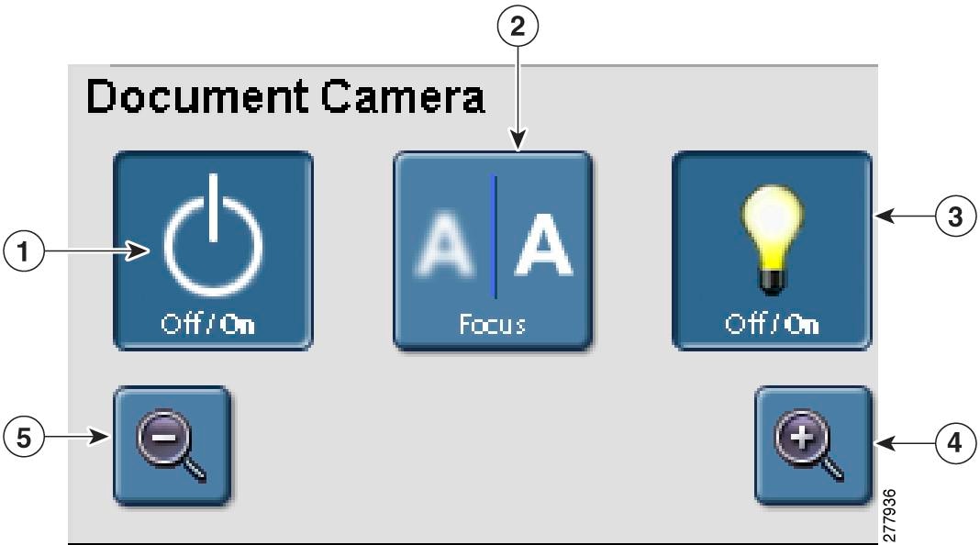The width and height of the screenshot is (980, 545).
Task: Zoom in with the plus magnifier
Action: pyautogui.click(x=813, y=446)
